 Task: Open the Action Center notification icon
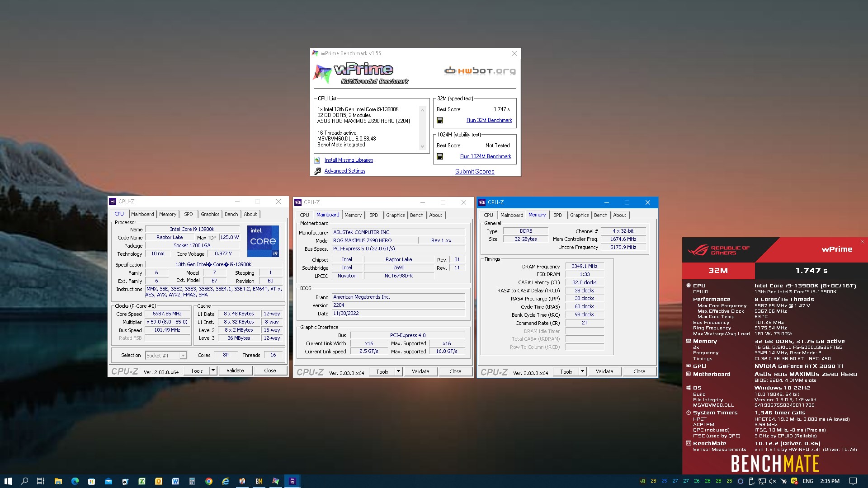[x=853, y=481]
